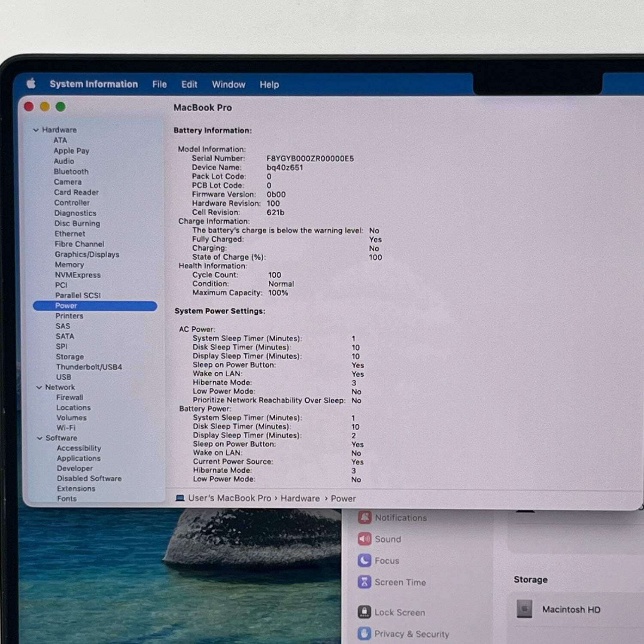
Task: Select Thunderbolt/USB4 in the sidebar
Action: pyautogui.click(x=89, y=367)
